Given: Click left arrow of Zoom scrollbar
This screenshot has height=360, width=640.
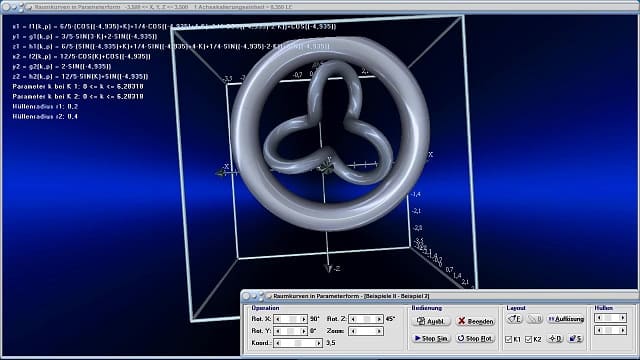Looking at the screenshot, I should pos(353,331).
